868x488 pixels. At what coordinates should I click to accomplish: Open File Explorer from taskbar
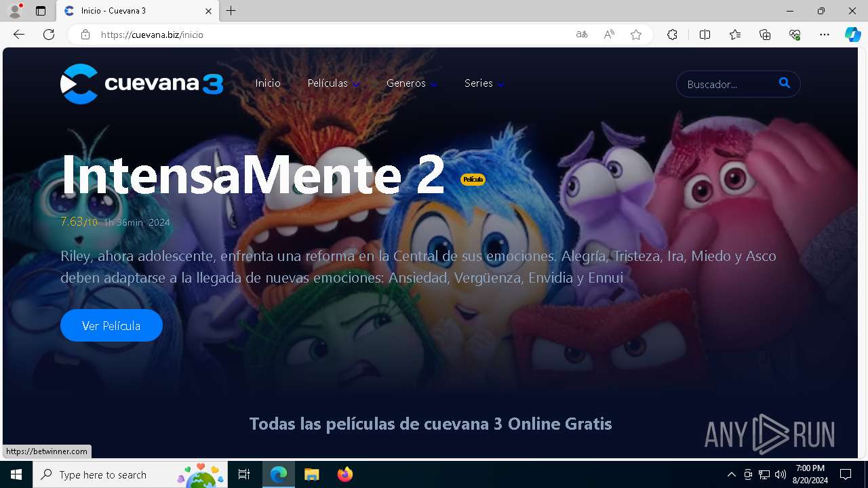(x=312, y=474)
